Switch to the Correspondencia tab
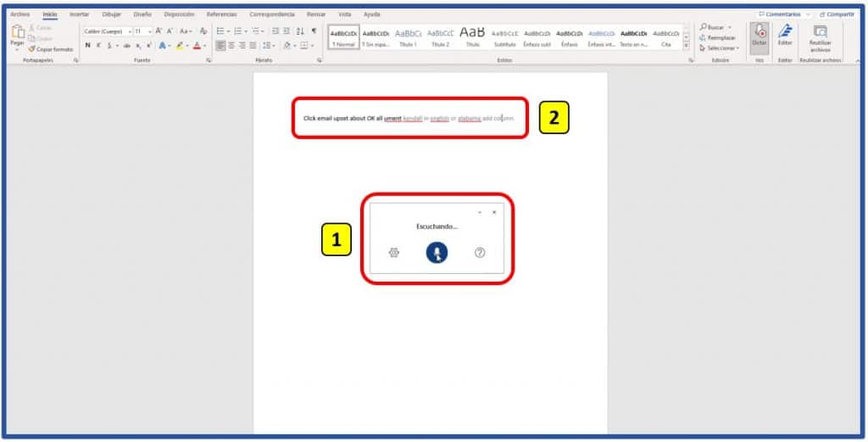The width and height of the screenshot is (868, 442). click(x=272, y=14)
